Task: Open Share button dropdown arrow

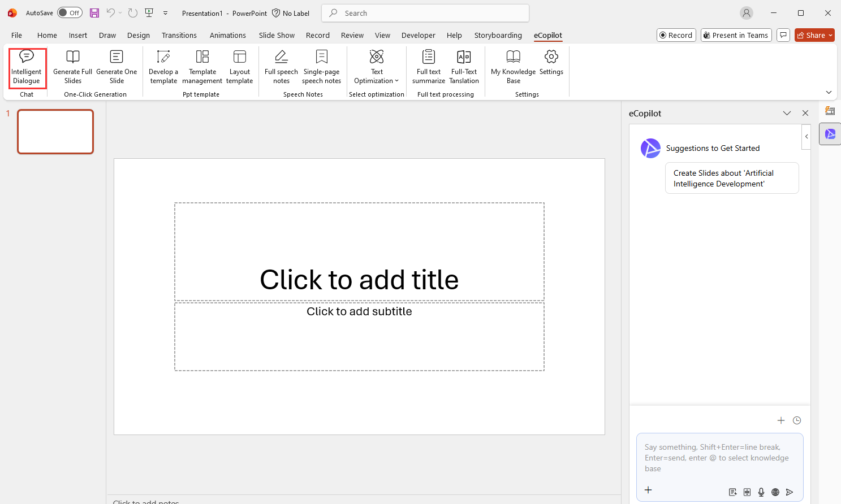Action: coord(830,35)
